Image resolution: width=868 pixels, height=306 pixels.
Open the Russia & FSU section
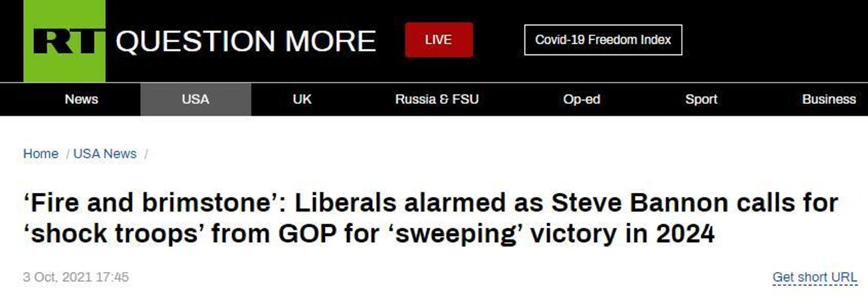tap(437, 100)
